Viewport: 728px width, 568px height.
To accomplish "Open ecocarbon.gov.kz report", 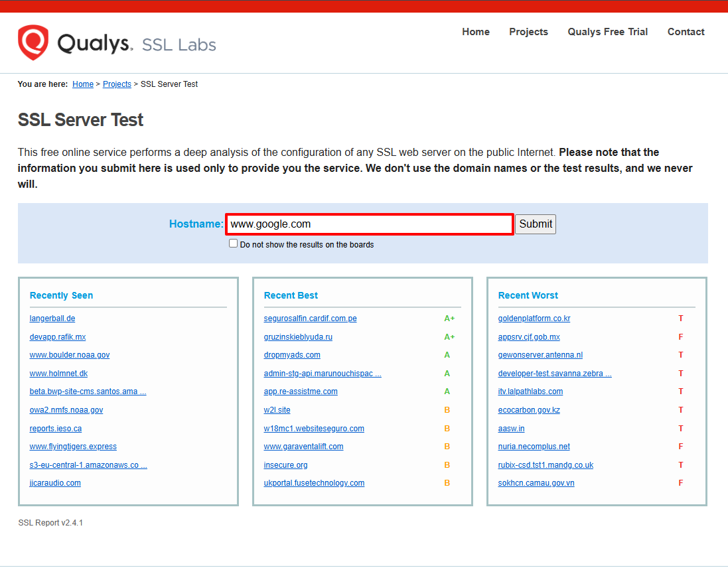I will [529, 410].
